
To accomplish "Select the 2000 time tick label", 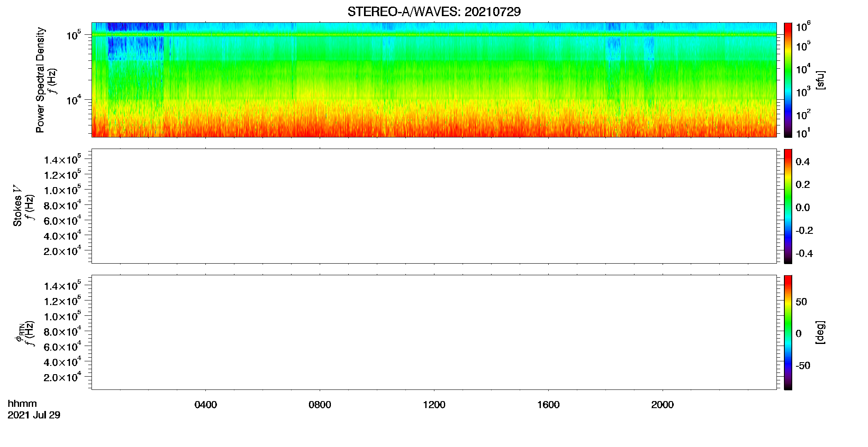I will (x=662, y=405).
